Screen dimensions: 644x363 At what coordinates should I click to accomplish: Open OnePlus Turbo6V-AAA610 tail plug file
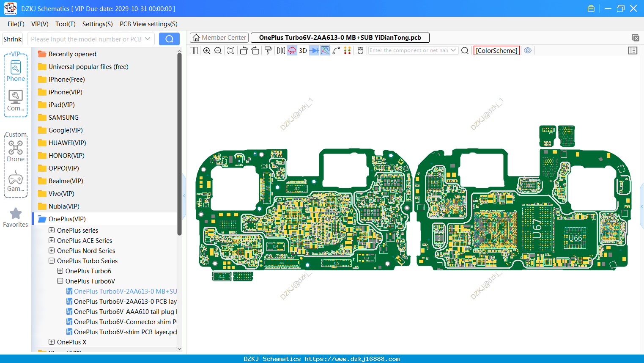[x=121, y=311]
